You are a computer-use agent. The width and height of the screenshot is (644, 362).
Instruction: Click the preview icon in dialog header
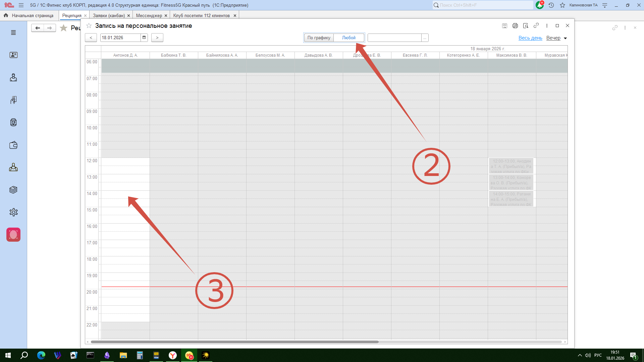[526, 26]
